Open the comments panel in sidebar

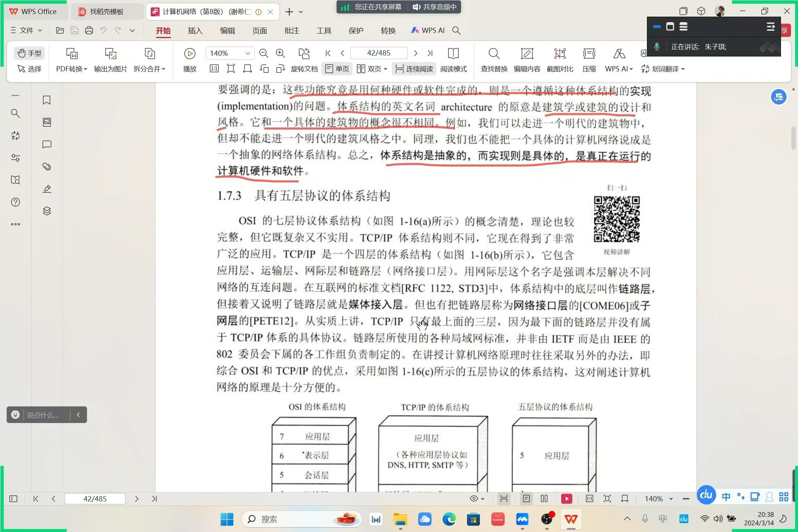pyautogui.click(x=47, y=144)
